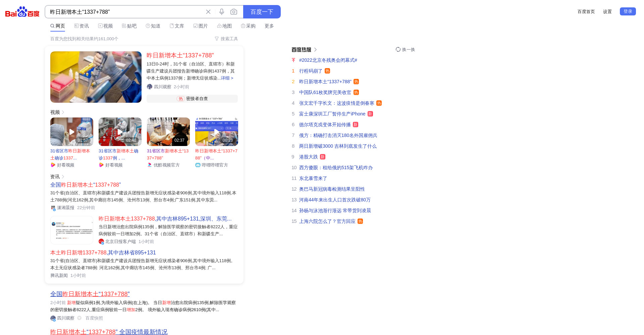Click 北京日报客户端 source icon
The image size is (644, 335).
tap(101, 241)
